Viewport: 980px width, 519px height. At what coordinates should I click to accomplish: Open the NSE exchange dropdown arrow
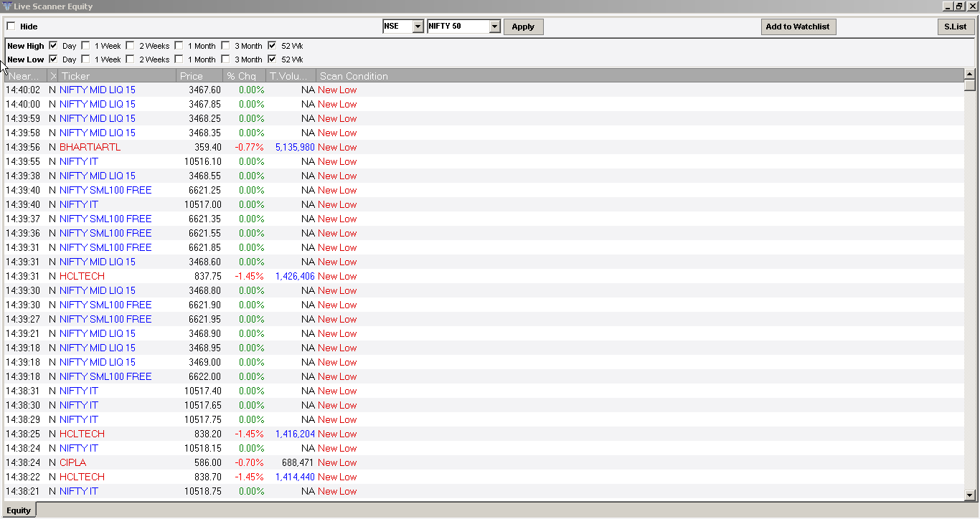pyautogui.click(x=418, y=26)
